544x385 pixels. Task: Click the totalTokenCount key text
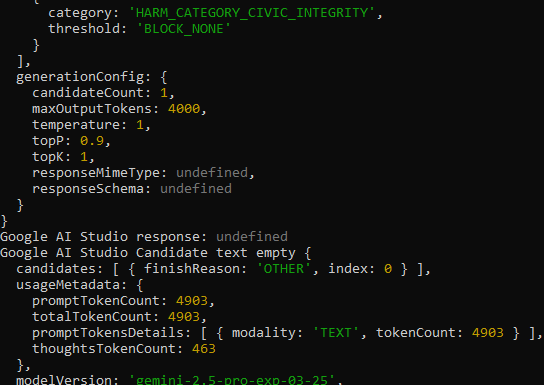coord(92,317)
